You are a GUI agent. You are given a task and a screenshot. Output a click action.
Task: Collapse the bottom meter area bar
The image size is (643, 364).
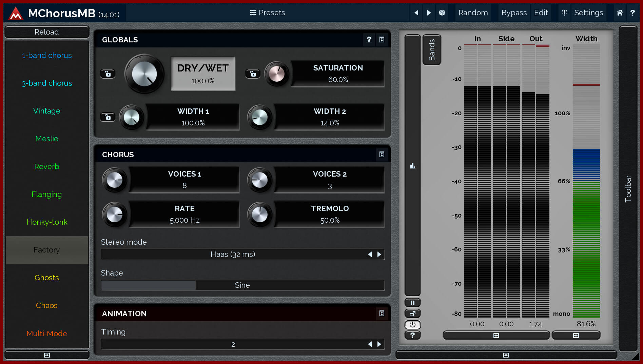pyautogui.click(x=506, y=355)
